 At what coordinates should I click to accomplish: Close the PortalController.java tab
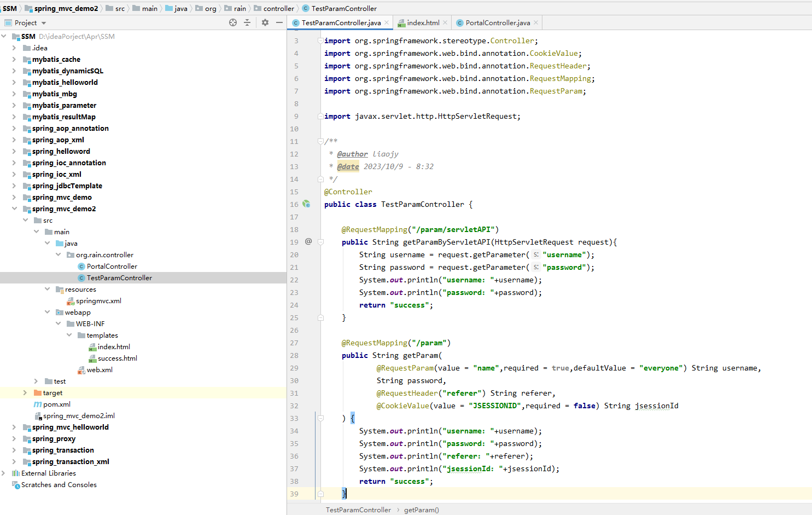pos(536,22)
